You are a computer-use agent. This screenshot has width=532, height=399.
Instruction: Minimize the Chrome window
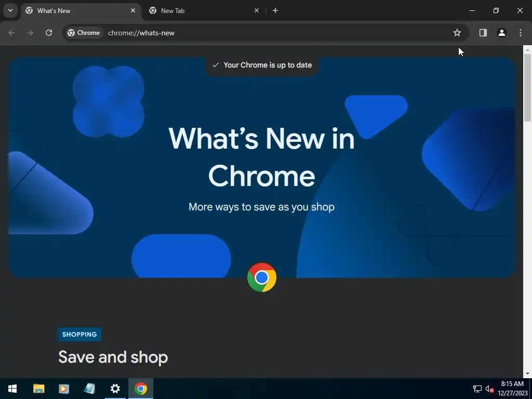tap(472, 10)
